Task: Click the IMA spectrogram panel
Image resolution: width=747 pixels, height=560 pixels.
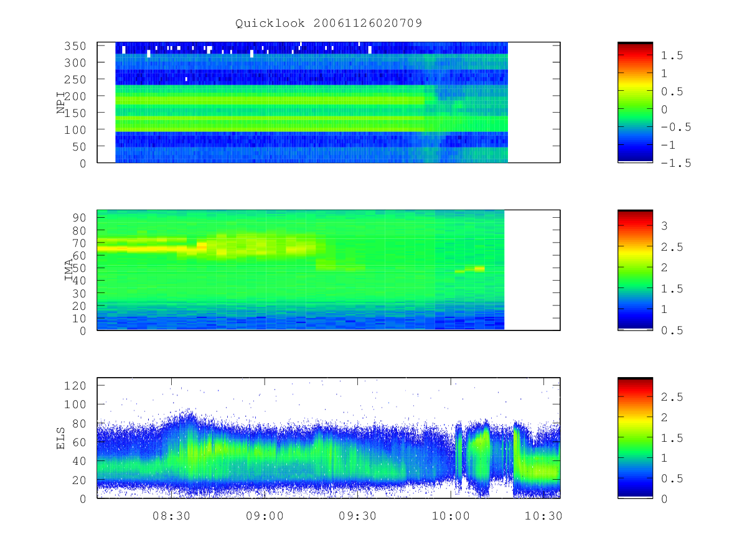Action: coord(329,270)
